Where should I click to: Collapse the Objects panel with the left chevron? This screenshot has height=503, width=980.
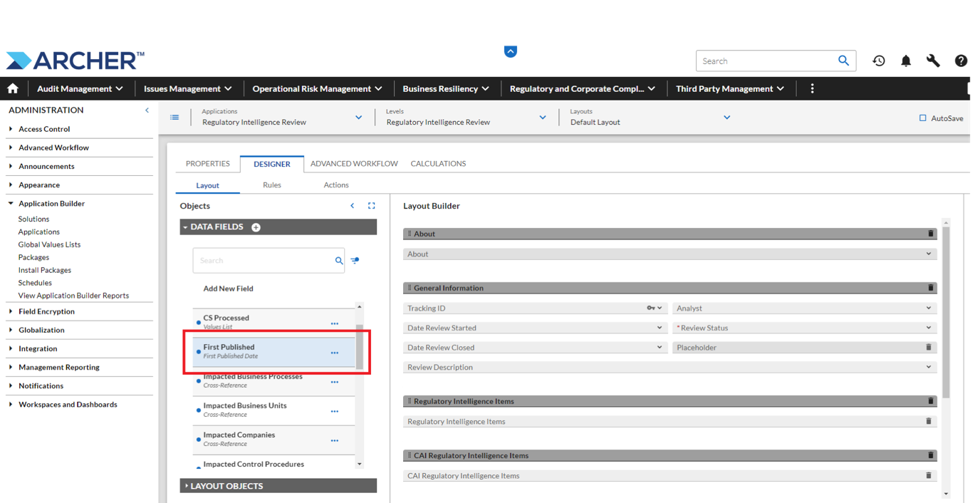352,206
